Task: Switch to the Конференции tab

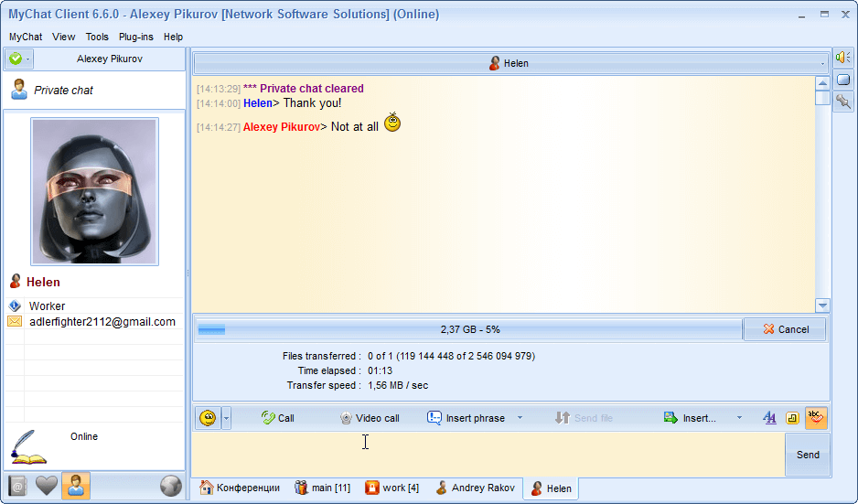Action: [x=240, y=488]
